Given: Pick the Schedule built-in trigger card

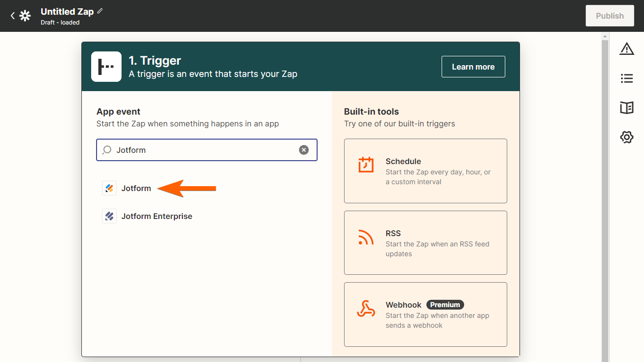Looking at the screenshot, I should 425,171.
